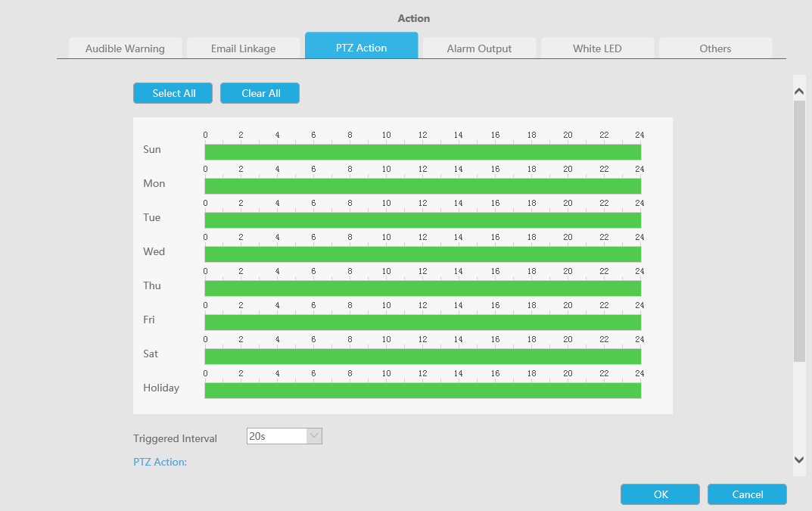Open the White LED tab
Image resolution: width=812 pixels, height=511 pixels.
[x=597, y=48]
